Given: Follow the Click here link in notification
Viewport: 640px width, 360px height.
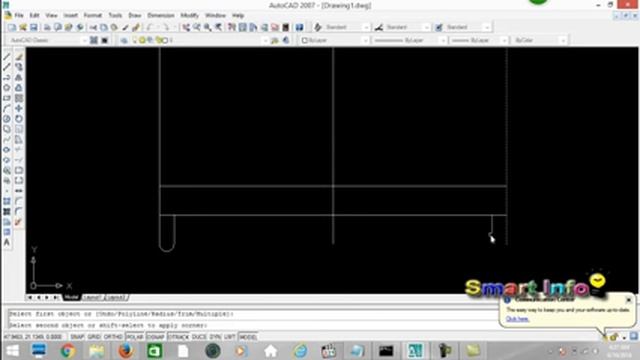Looking at the screenshot, I should pos(518,319).
